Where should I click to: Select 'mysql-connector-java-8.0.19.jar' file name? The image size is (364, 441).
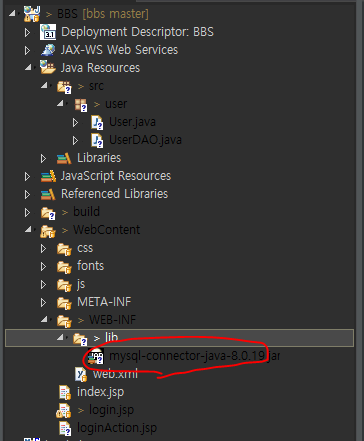(195, 356)
